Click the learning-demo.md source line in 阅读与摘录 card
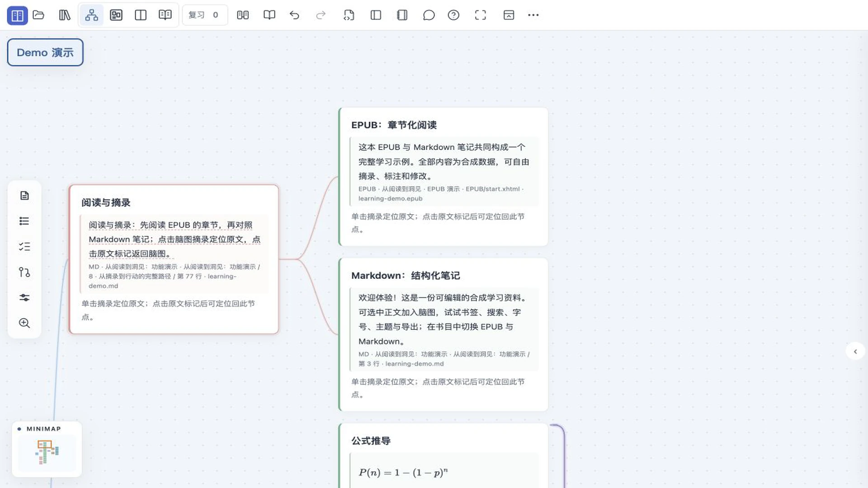Viewport: 868px width, 488px height. point(174,276)
